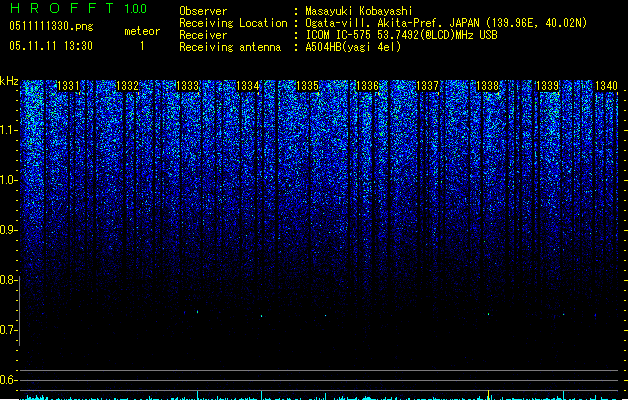Click the 1332 time marker
This screenshot has width=629, height=400.
127,86
